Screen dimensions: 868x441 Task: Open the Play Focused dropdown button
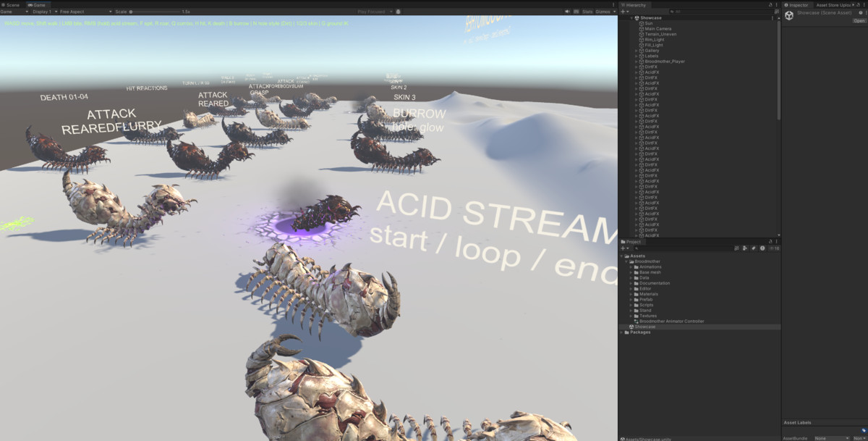click(x=373, y=12)
